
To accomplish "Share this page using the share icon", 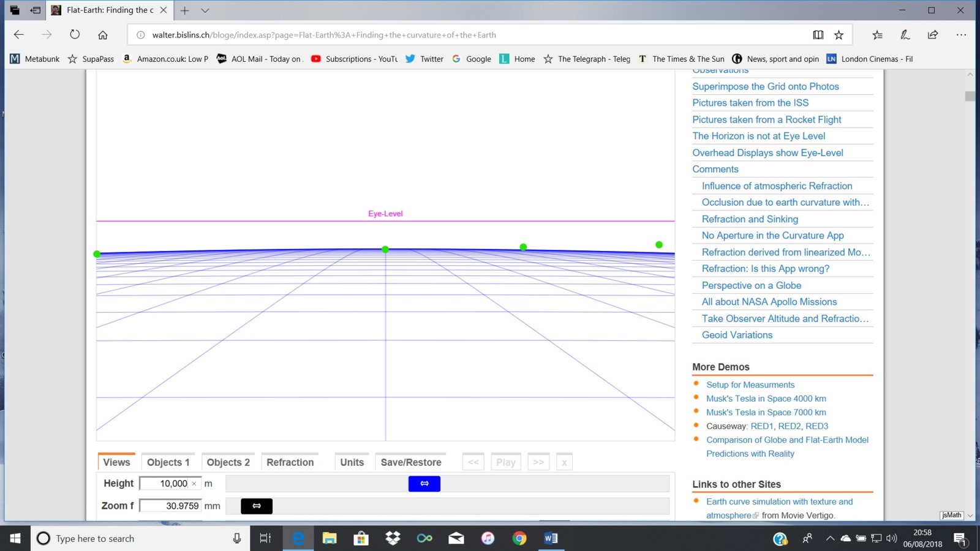I will click(x=932, y=35).
